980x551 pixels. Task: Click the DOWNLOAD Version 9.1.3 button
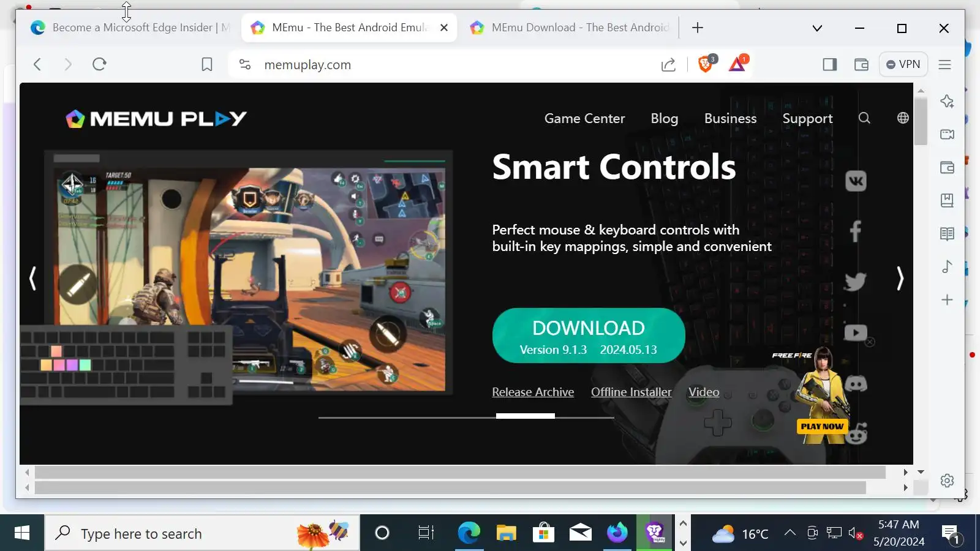[x=589, y=335]
